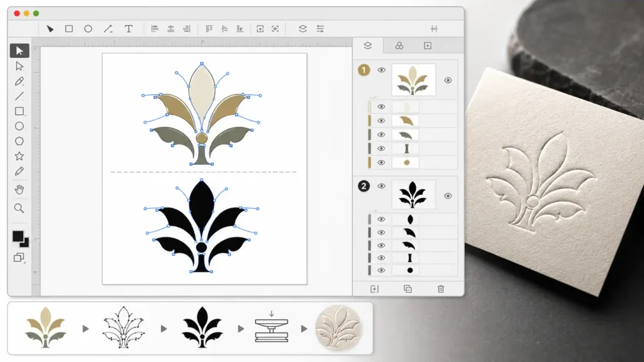The image size is (644, 362).
Task: Select the colored emblem thumbnail of layer 1
Action: pyautogui.click(x=414, y=80)
